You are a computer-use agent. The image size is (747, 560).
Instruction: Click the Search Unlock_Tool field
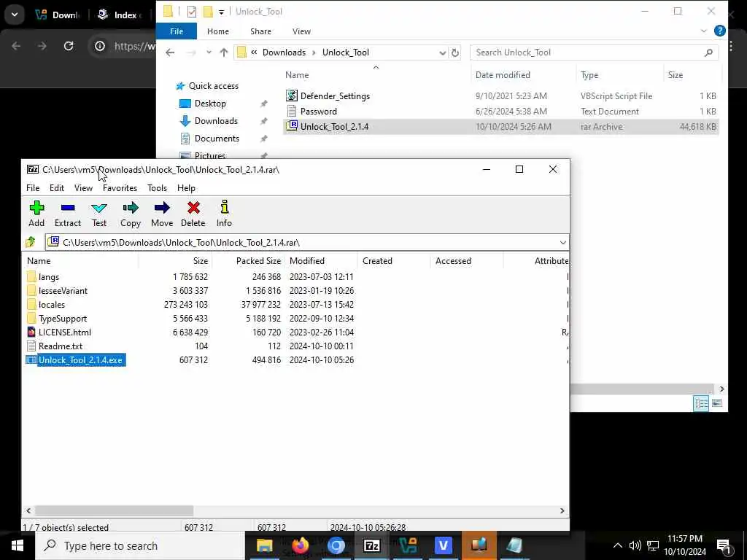point(594,52)
